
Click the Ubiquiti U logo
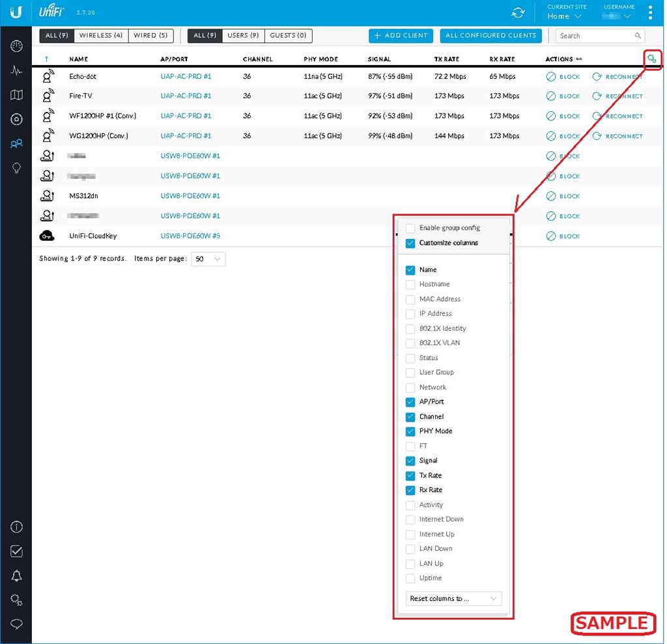tap(16, 12)
